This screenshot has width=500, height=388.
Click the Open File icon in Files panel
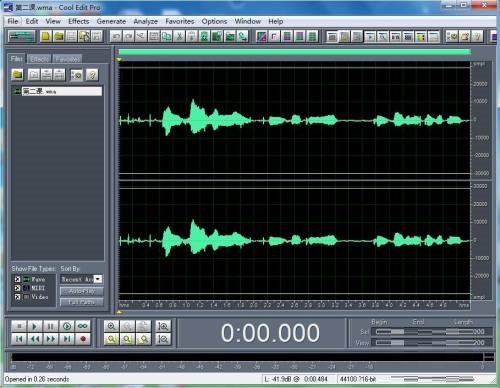point(17,75)
